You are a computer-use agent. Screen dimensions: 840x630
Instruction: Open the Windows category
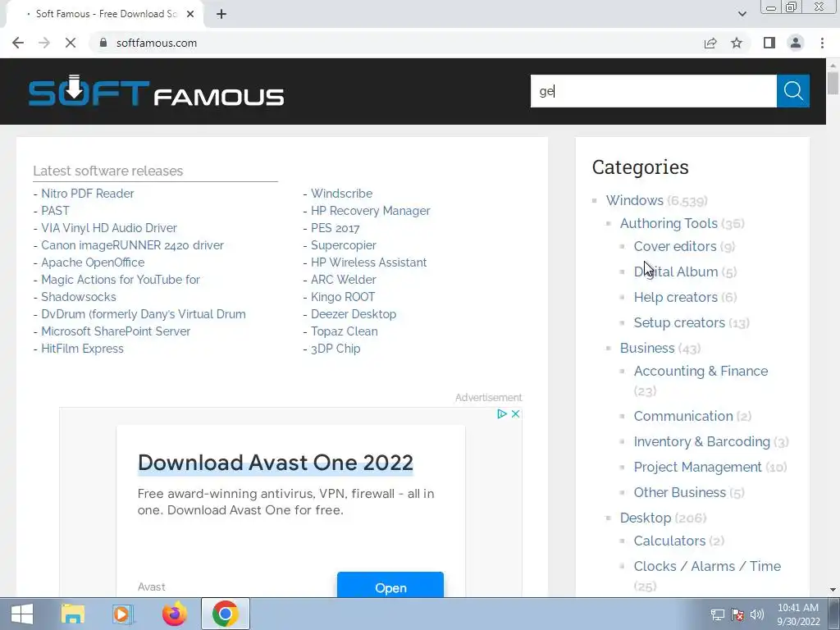(634, 200)
